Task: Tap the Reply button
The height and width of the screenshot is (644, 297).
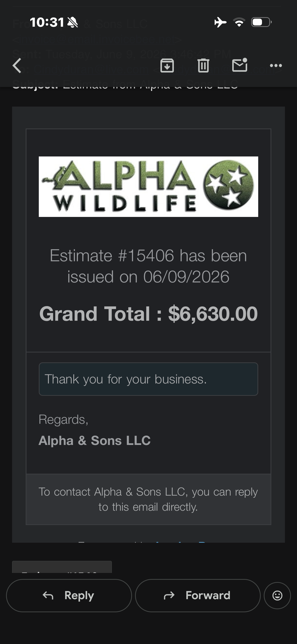Action: (69, 595)
